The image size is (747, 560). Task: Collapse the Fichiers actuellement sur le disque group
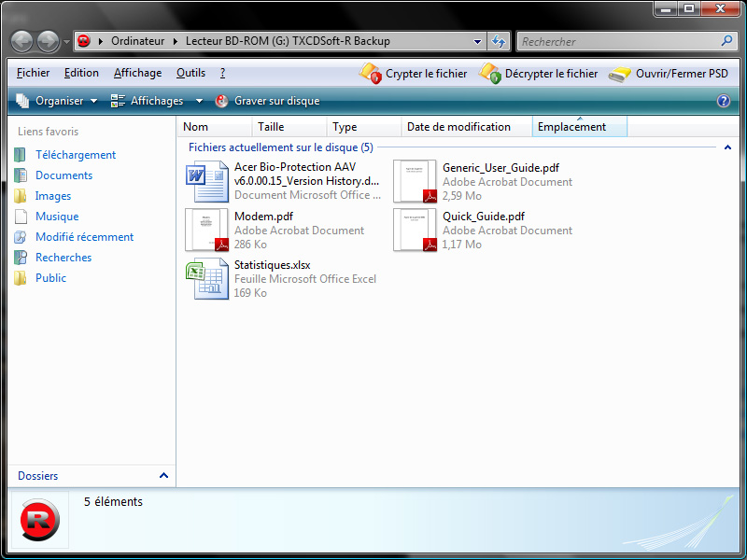727,147
